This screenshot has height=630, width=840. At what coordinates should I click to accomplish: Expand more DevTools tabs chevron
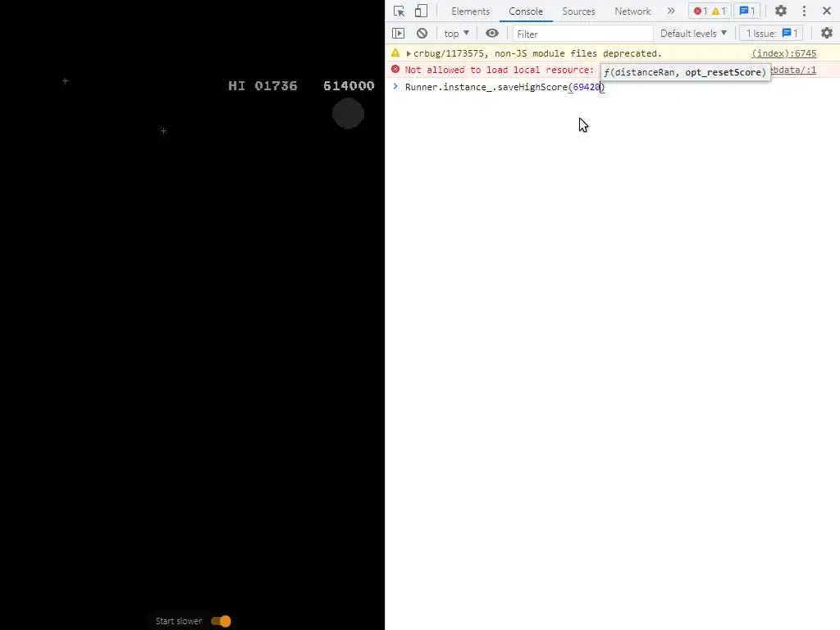point(671,11)
